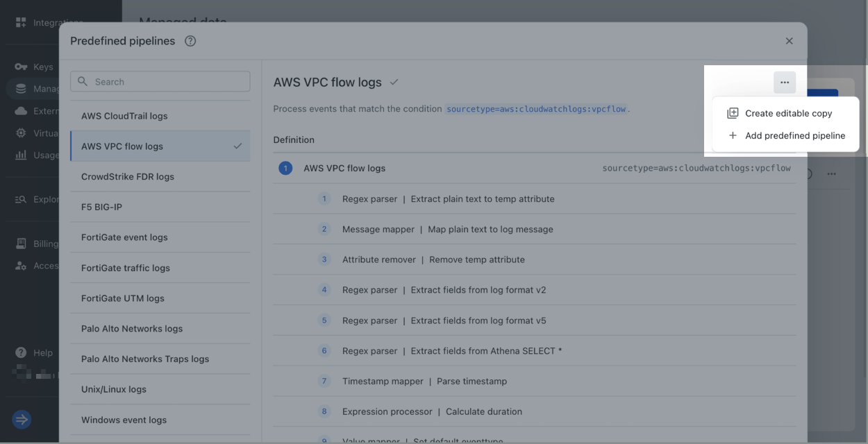This screenshot has width=868, height=444.
Task: Select FortiGate event logs pipeline
Action: tap(160, 237)
